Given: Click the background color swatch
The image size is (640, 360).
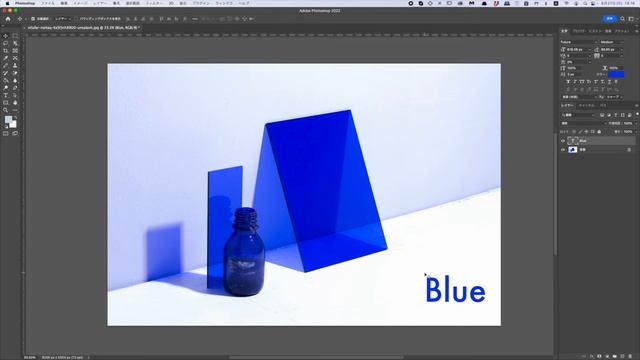Looking at the screenshot, I should click(x=13, y=124).
